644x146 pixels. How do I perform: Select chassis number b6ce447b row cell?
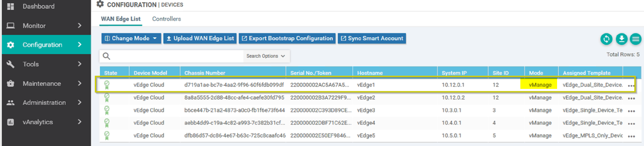point(235,110)
